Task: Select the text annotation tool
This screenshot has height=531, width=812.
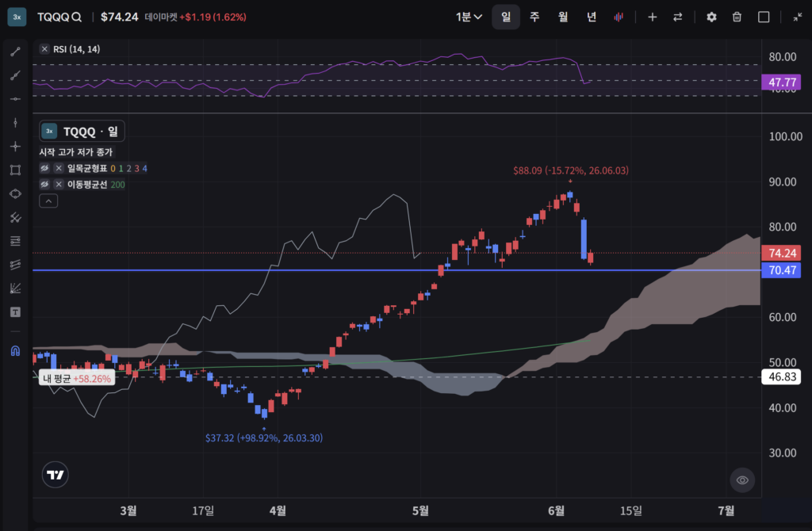Action: [x=16, y=312]
